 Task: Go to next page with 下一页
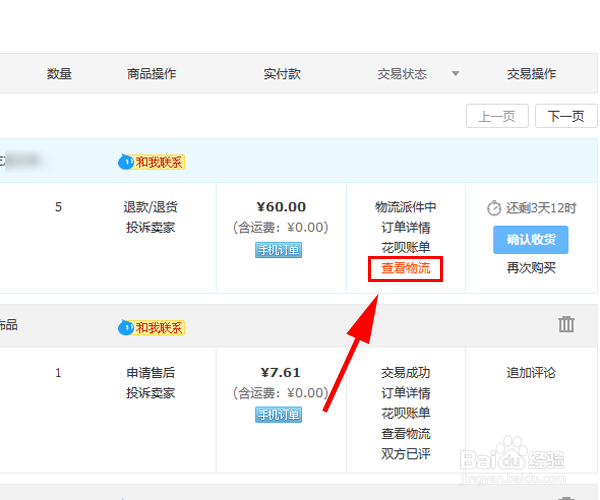566,116
